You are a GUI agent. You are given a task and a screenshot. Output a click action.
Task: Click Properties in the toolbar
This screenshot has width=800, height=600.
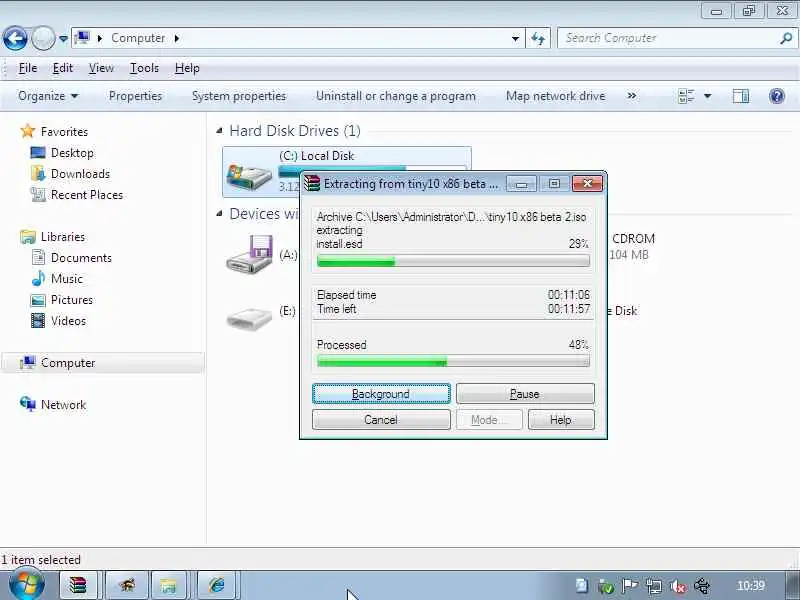[x=135, y=96]
